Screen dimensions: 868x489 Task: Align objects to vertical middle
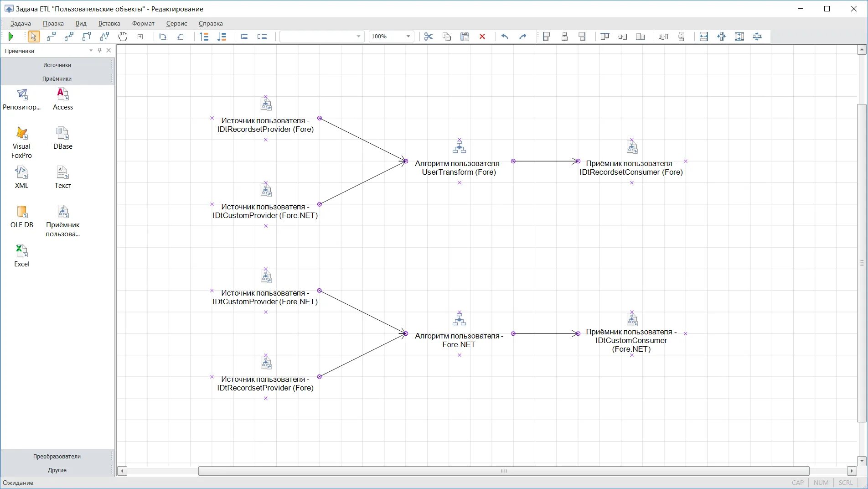(623, 36)
